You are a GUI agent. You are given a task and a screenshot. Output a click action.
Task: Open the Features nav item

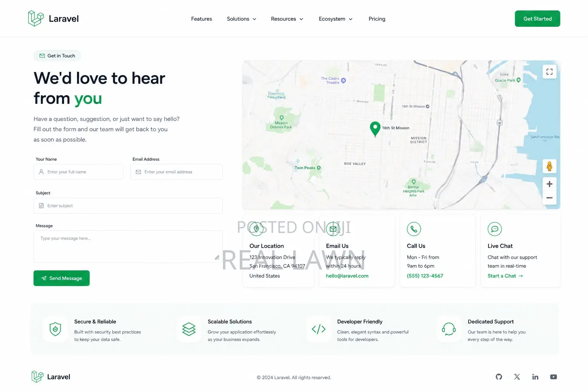pos(201,19)
